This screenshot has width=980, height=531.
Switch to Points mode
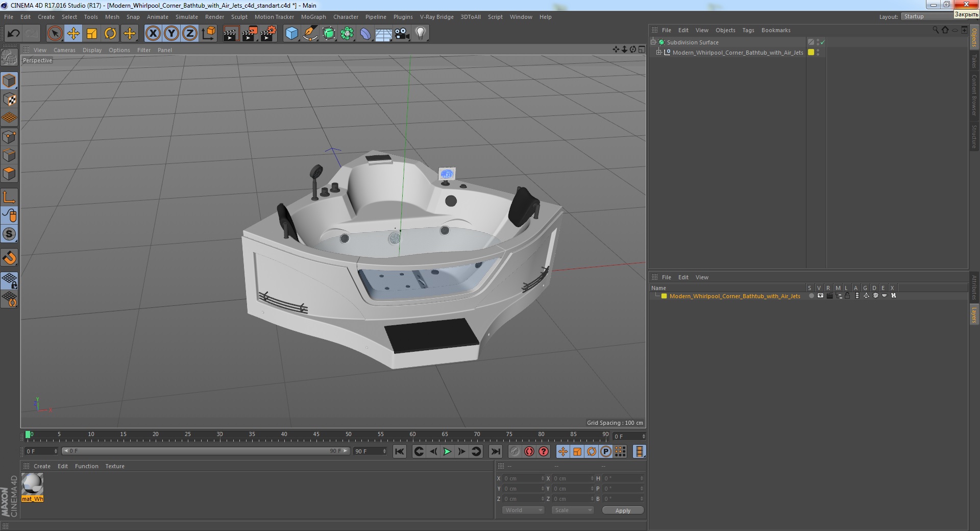pos(9,137)
